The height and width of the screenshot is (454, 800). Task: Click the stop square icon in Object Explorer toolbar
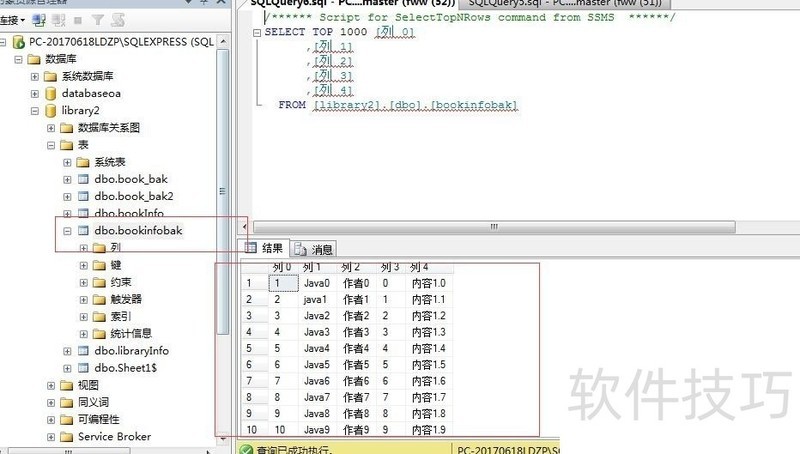78,20
